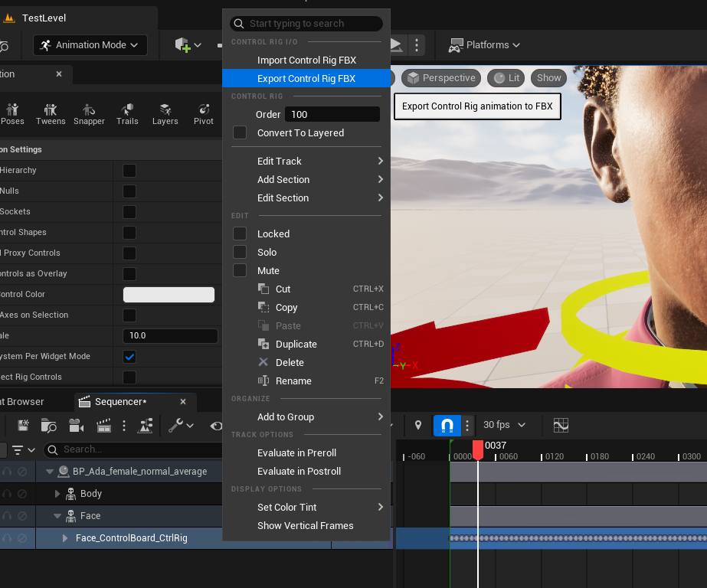Image resolution: width=707 pixels, height=588 pixels.
Task: Click the Sequencer render movie clapperboard
Action: pyautogui.click(x=103, y=426)
